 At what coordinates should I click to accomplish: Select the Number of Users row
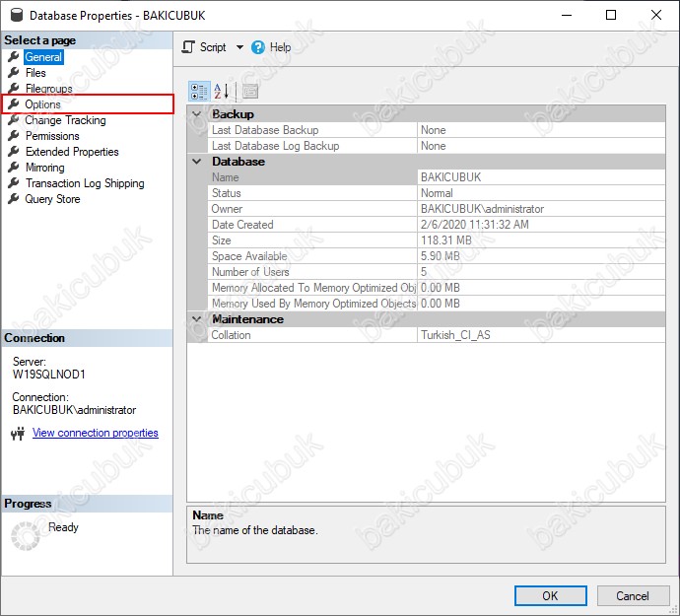click(437, 272)
